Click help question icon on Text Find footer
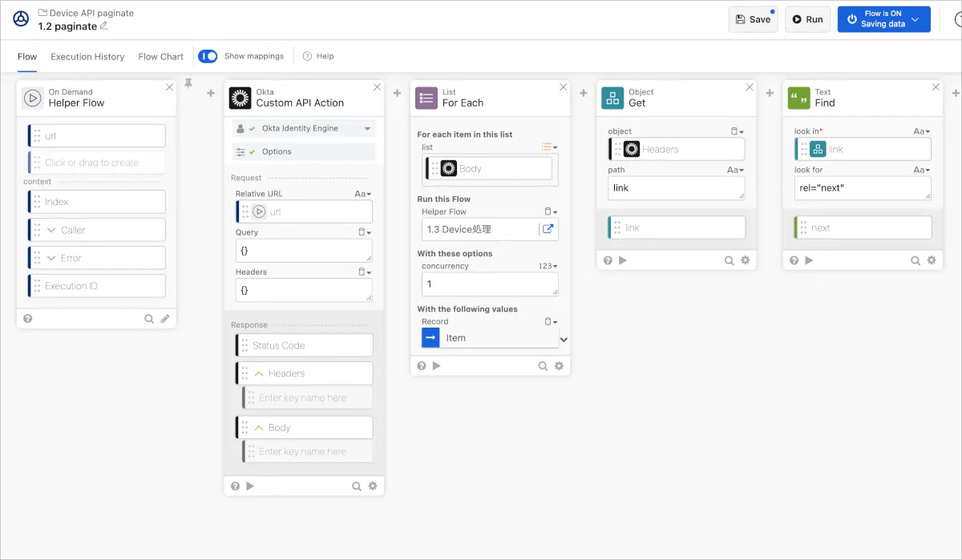The height and width of the screenshot is (560, 962). [794, 260]
